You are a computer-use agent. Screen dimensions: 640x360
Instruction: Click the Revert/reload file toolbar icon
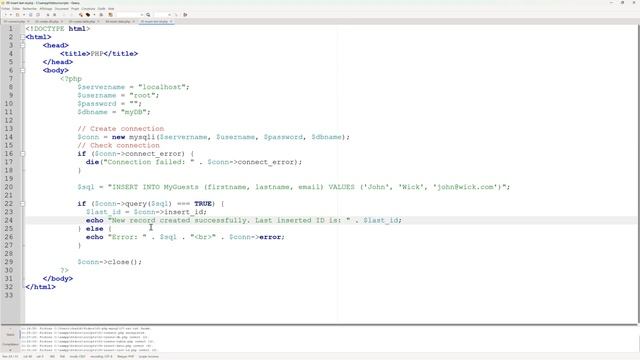point(48,15)
